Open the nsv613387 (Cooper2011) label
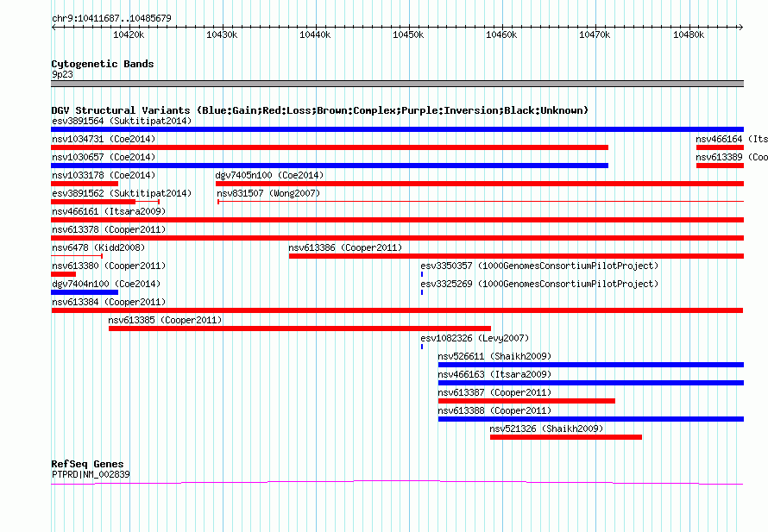Screen dimensions: 768x532 (494, 392)
